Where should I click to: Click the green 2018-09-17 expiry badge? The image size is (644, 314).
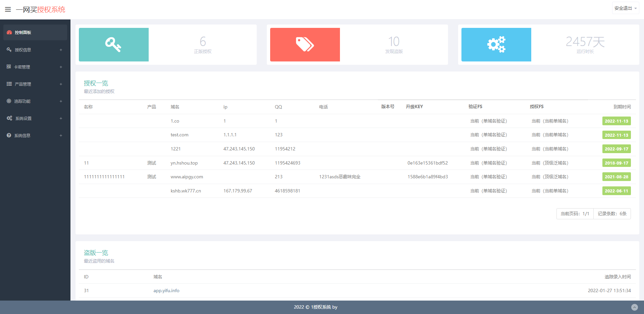[x=616, y=163]
